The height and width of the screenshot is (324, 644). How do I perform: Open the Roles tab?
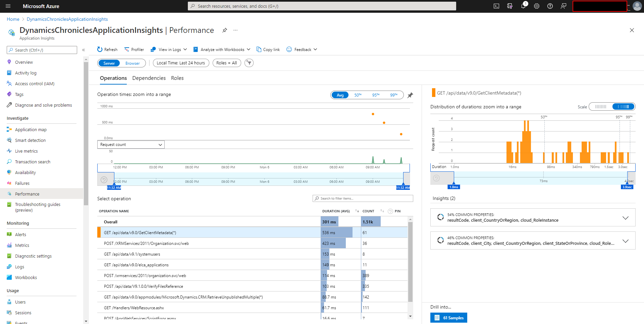click(x=177, y=78)
